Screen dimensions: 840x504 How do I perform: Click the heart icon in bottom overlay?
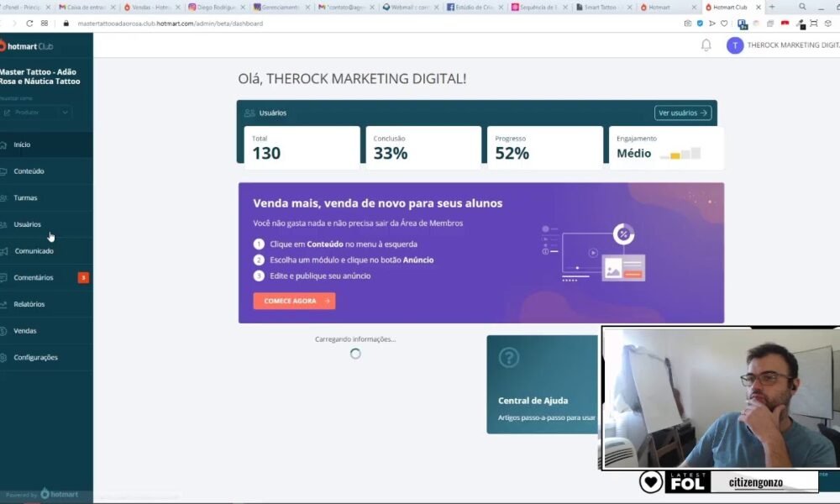(x=651, y=481)
